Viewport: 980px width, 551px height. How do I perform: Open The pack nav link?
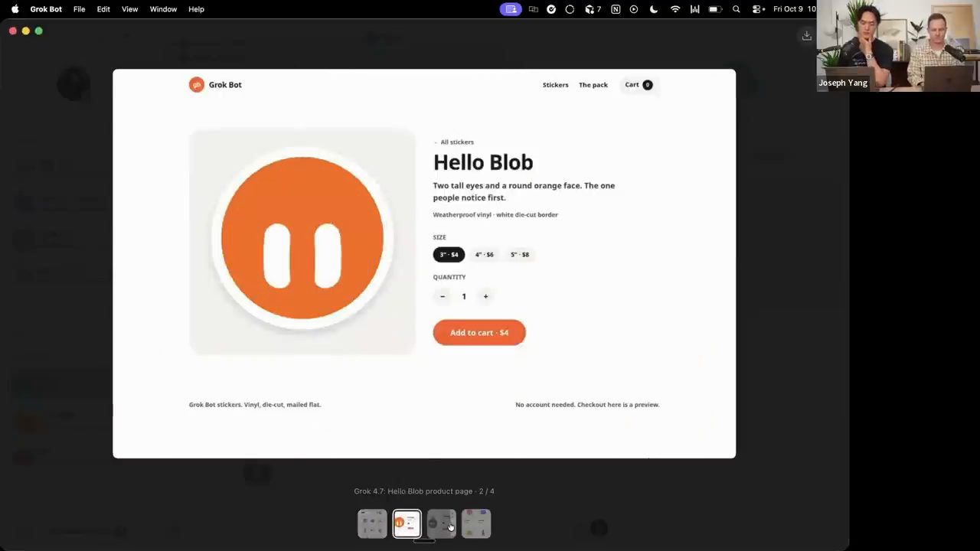tap(593, 85)
